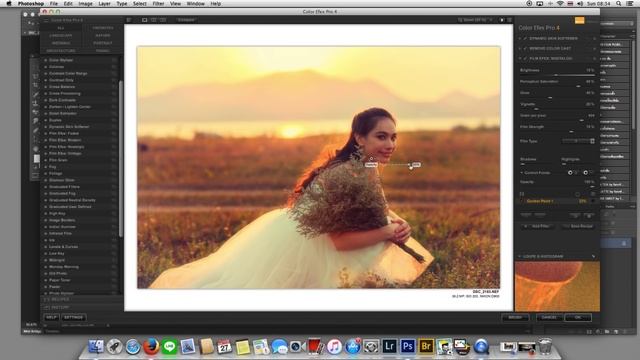Click the Spotlight search icon in menu bar
Image resolution: width=640 pixels, height=360 pixels.
pos(619,4)
